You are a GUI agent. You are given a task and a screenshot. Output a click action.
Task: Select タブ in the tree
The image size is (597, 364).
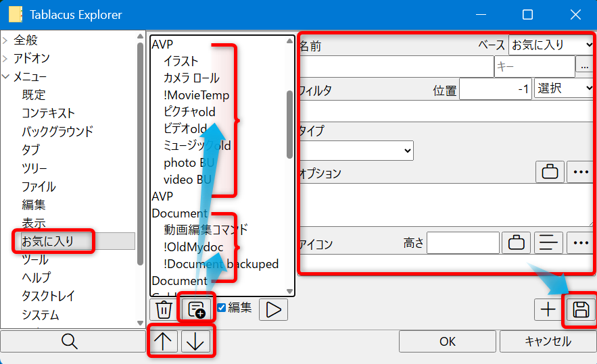(30, 149)
